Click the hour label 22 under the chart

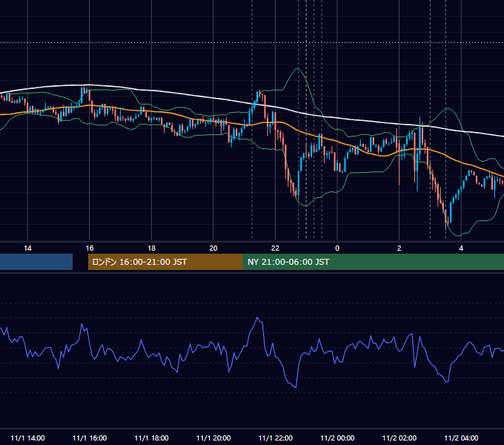pyautogui.click(x=276, y=248)
